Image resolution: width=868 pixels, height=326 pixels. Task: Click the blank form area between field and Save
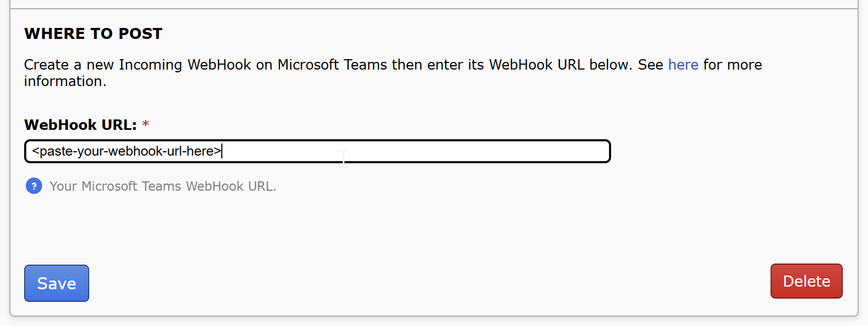coord(383,230)
